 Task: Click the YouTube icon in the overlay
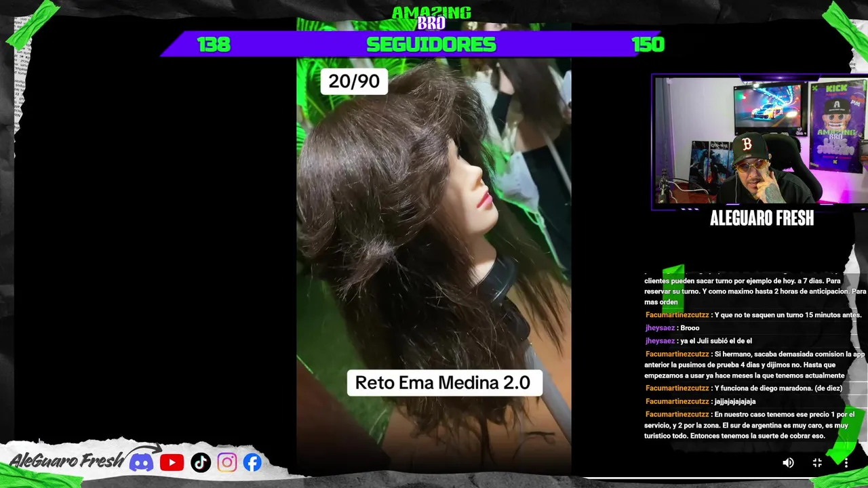(172, 463)
